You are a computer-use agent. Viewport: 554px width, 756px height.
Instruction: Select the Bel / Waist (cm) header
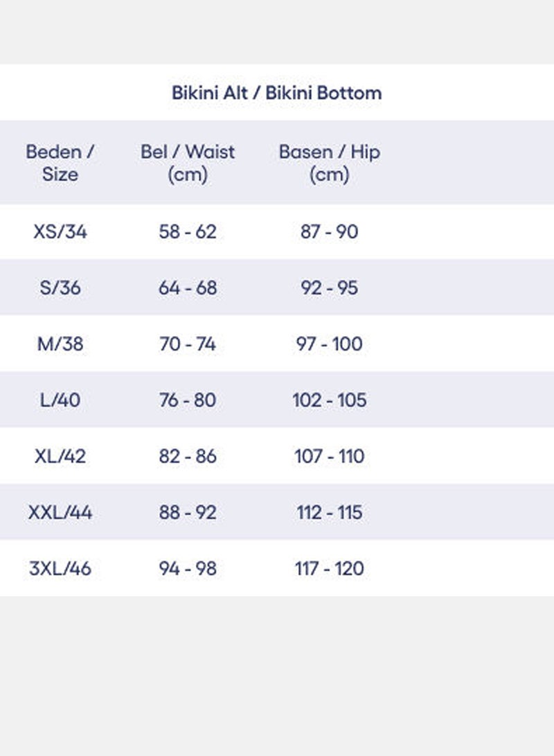(x=188, y=163)
